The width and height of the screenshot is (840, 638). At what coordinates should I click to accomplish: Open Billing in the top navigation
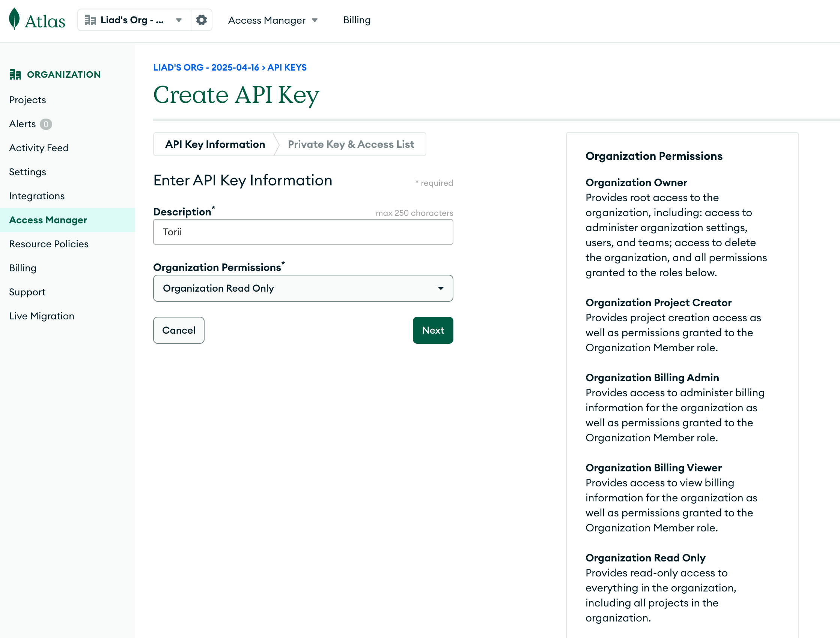[357, 20]
